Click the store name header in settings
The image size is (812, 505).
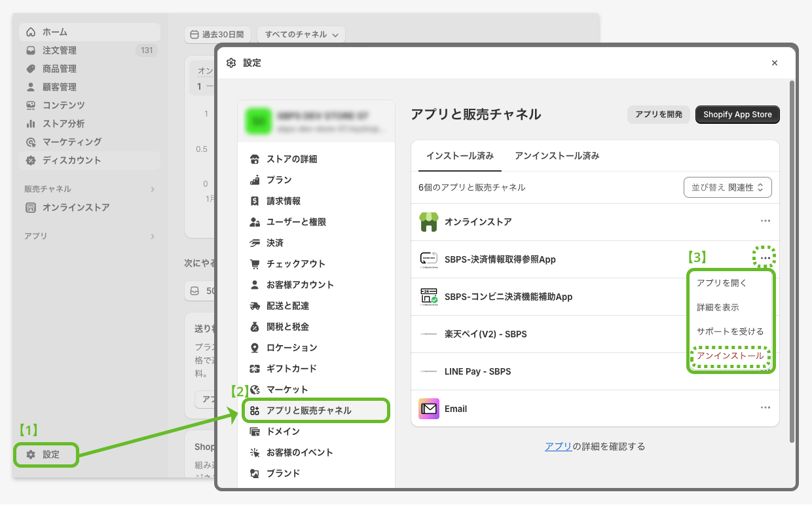pos(316,121)
